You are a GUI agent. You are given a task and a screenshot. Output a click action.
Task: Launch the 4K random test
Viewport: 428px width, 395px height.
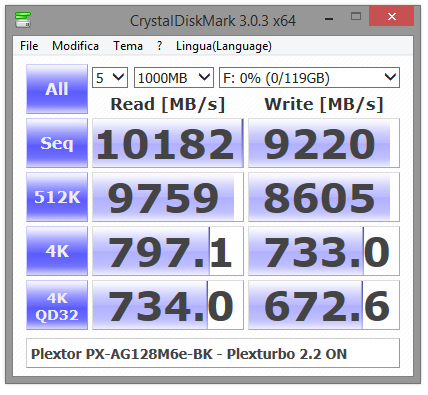click(x=57, y=251)
